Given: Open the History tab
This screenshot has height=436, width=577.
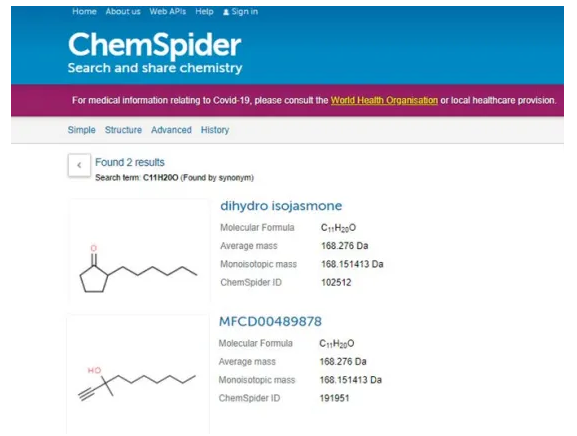Looking at the screenshot, I should (215, 130).
